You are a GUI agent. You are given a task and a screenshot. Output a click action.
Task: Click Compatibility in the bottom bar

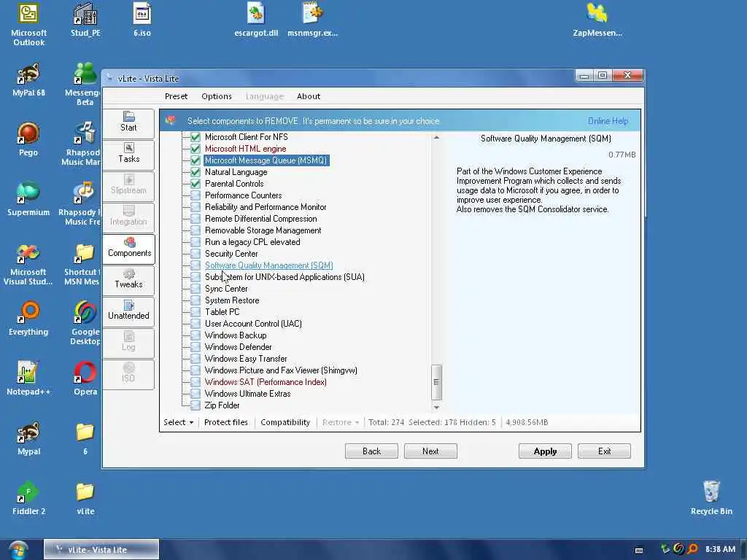[285, 422]
